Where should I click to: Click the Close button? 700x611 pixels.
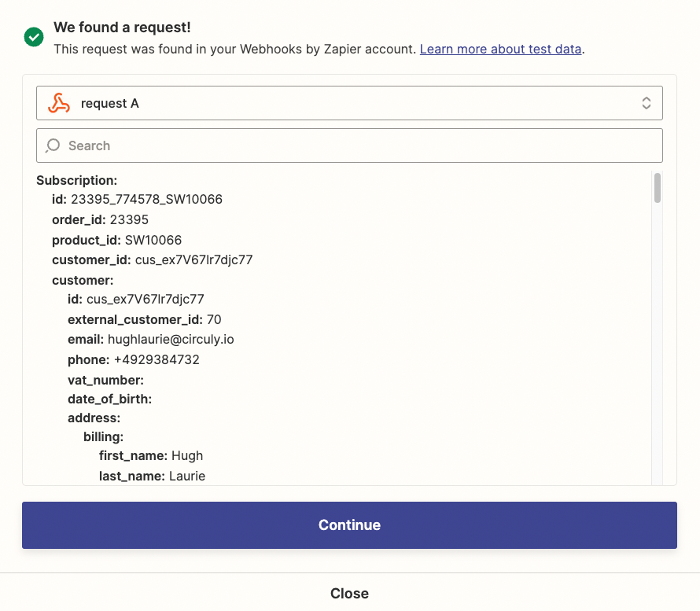coord(349,593)
